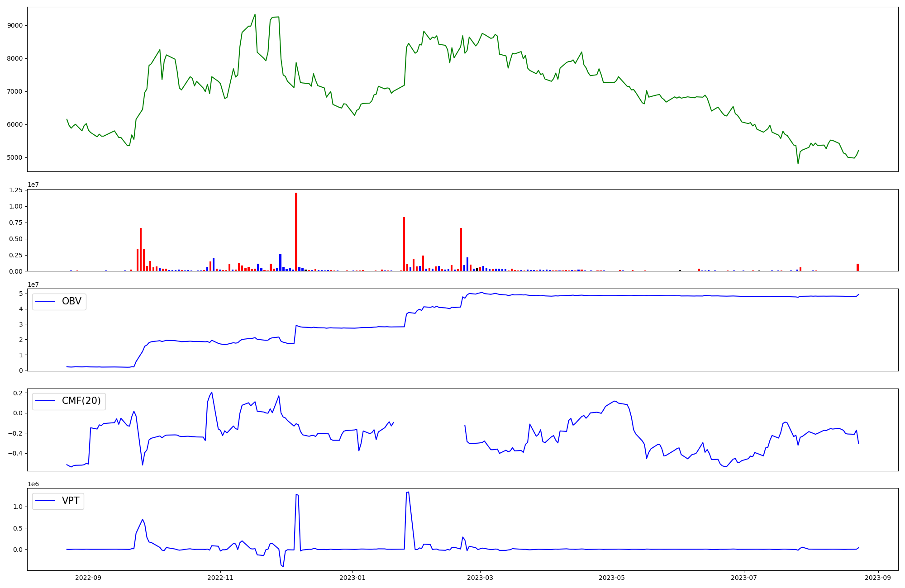Screen dimensions: 905x588
Task: Click the 2023-05 date tick label
Action: (612, 578)
